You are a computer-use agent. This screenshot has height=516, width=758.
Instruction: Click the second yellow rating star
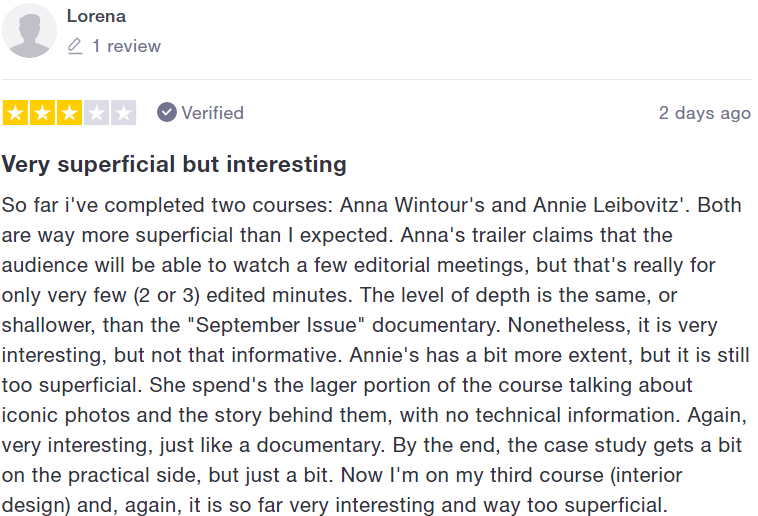click(x=43, y=113)
